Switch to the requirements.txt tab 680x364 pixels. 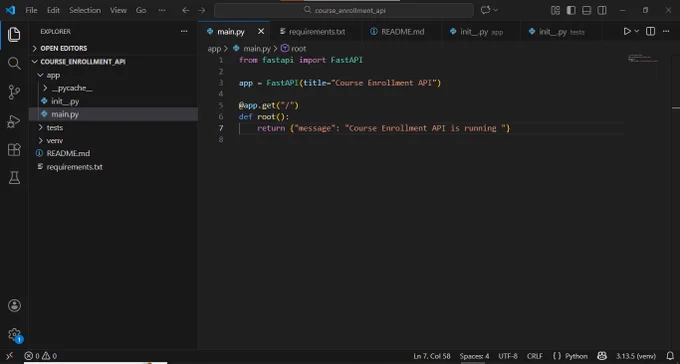pos(315,32)
